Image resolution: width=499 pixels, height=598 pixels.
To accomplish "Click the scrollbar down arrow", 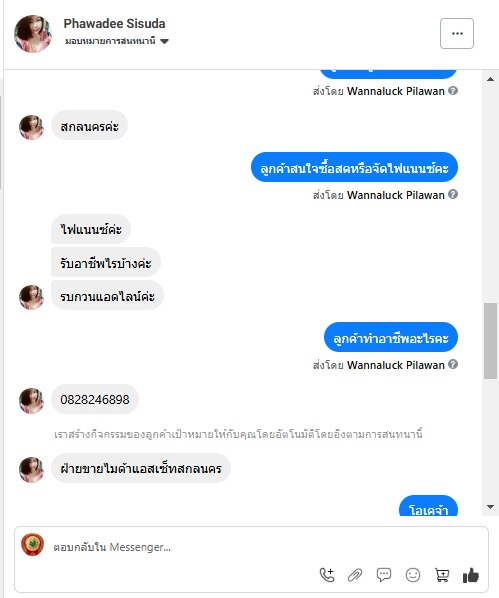I will (x=490, y=507).
